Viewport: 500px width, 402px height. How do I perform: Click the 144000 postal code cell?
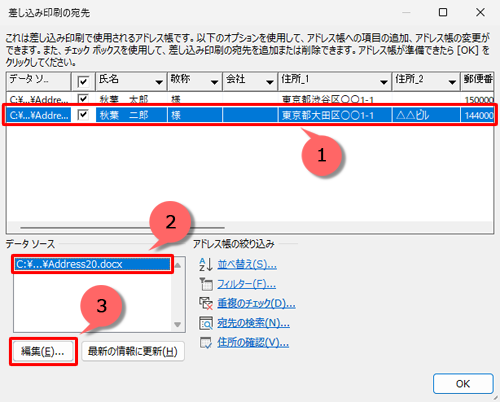coord(477,115)
